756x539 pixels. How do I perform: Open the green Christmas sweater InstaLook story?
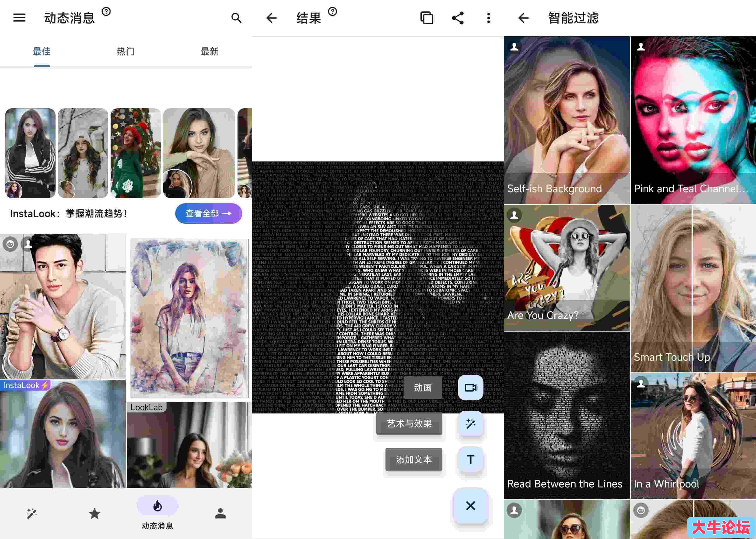[136, 153]
